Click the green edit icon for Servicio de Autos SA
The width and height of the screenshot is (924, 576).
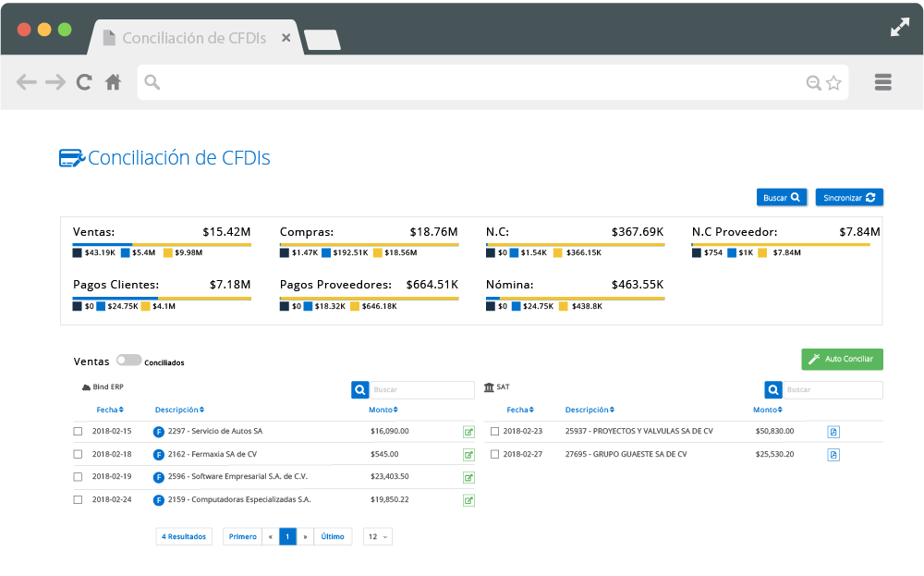468,431
